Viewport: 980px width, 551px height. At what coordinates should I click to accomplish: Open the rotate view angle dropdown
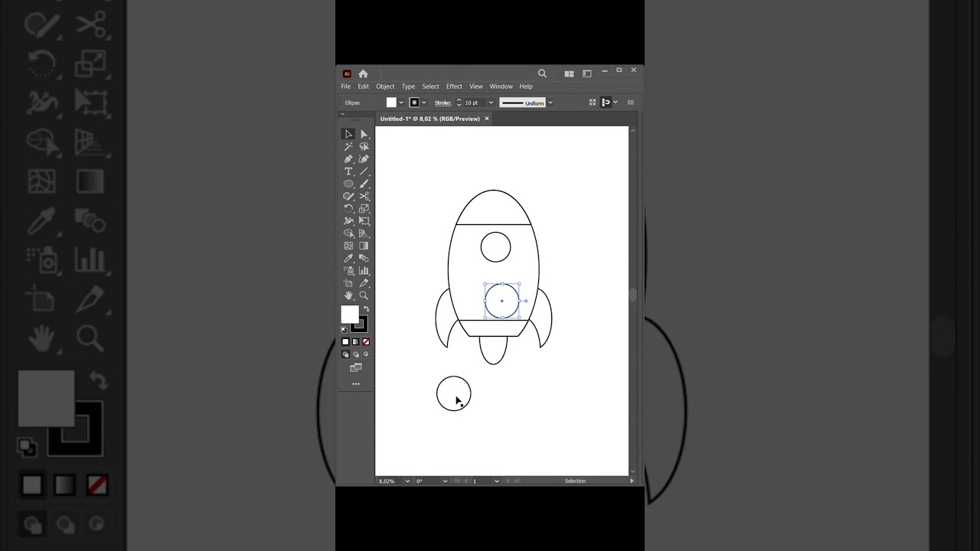445,481
